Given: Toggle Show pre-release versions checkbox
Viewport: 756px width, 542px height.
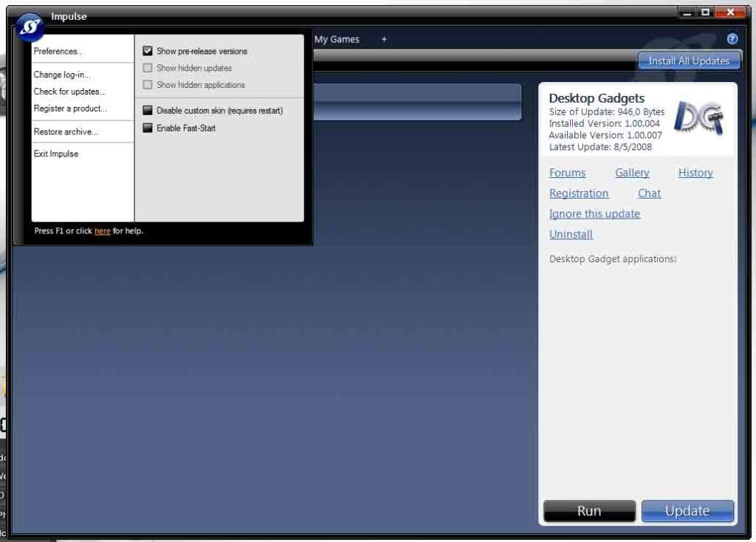Looking at the screenshot, I should pos(148,51).
